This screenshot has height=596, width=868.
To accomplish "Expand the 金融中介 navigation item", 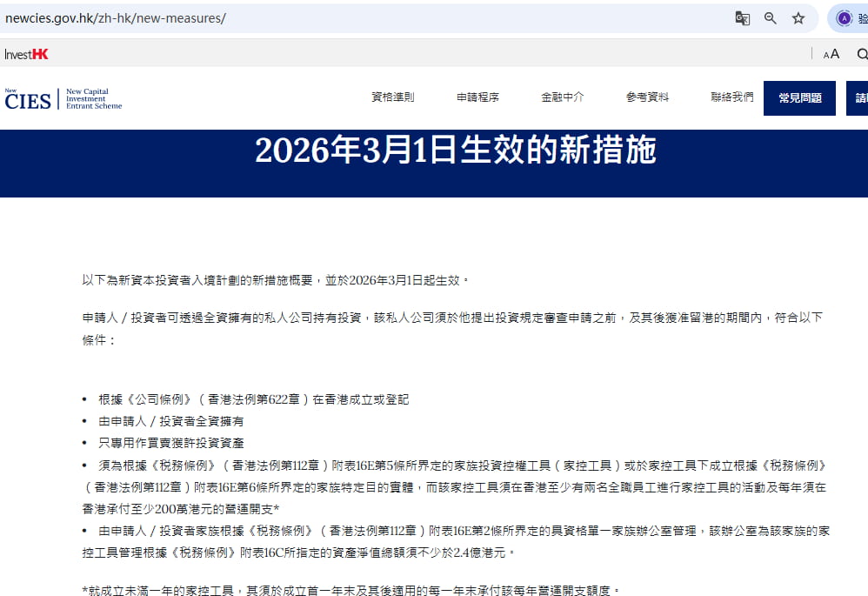I will (x=562, y=97).
